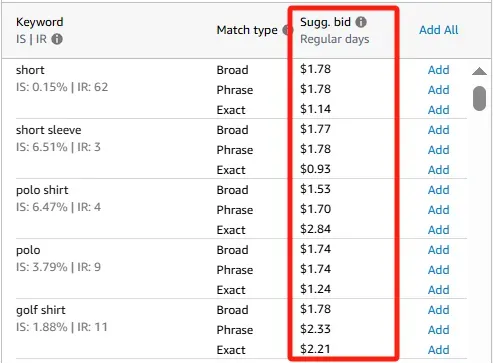494x364 pixels.
Task: Add 'short sleeve' with Exact match
Action: tap(438, 170)
